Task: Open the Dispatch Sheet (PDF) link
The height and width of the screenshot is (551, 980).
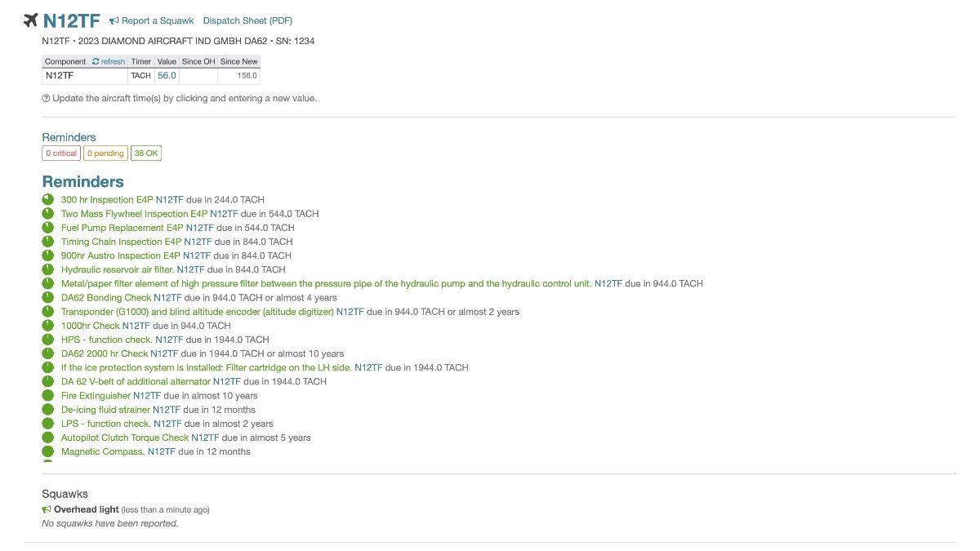Action: pos(247,20)
